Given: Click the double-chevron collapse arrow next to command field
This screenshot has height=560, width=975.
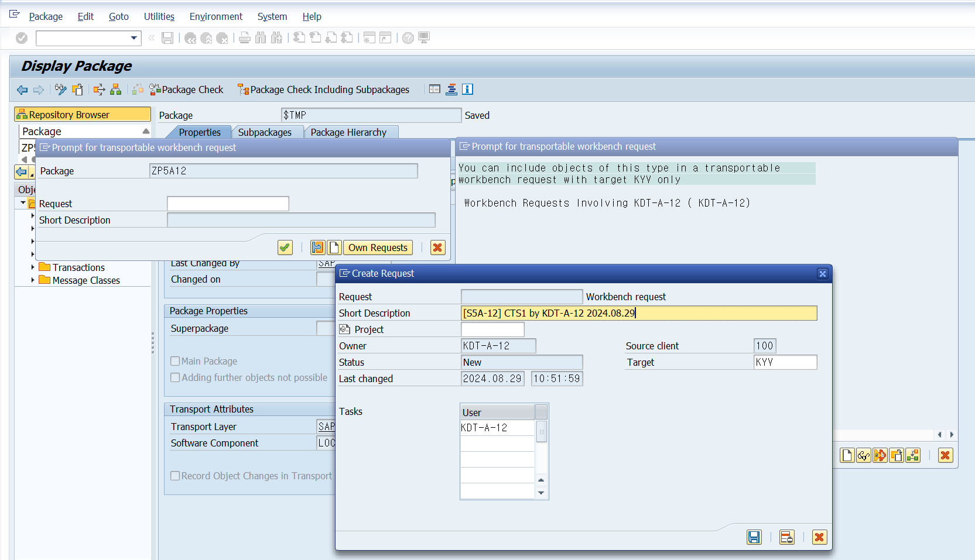Looking at the screenshot, I should pos(152,38).
